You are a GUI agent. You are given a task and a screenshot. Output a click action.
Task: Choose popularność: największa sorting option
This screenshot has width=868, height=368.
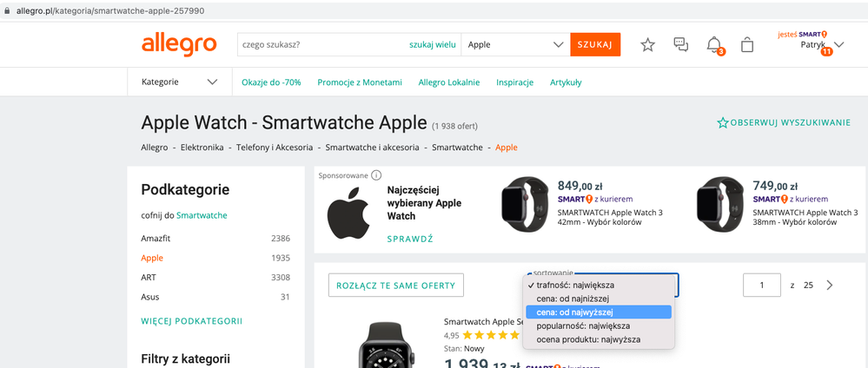(x=588, y=325)
